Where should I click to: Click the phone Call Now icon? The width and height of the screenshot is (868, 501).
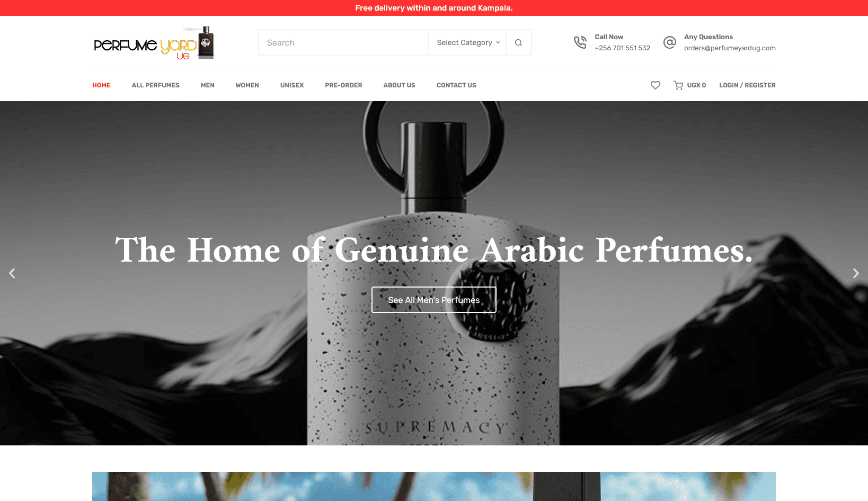580,42
